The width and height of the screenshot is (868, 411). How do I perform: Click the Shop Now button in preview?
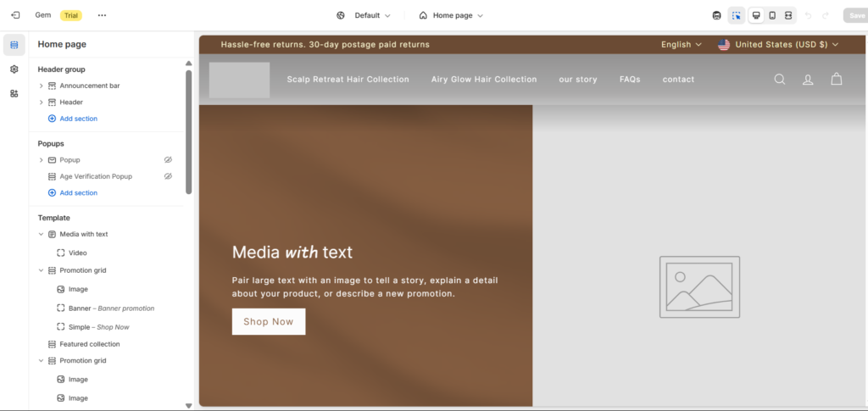coord(268,322)
